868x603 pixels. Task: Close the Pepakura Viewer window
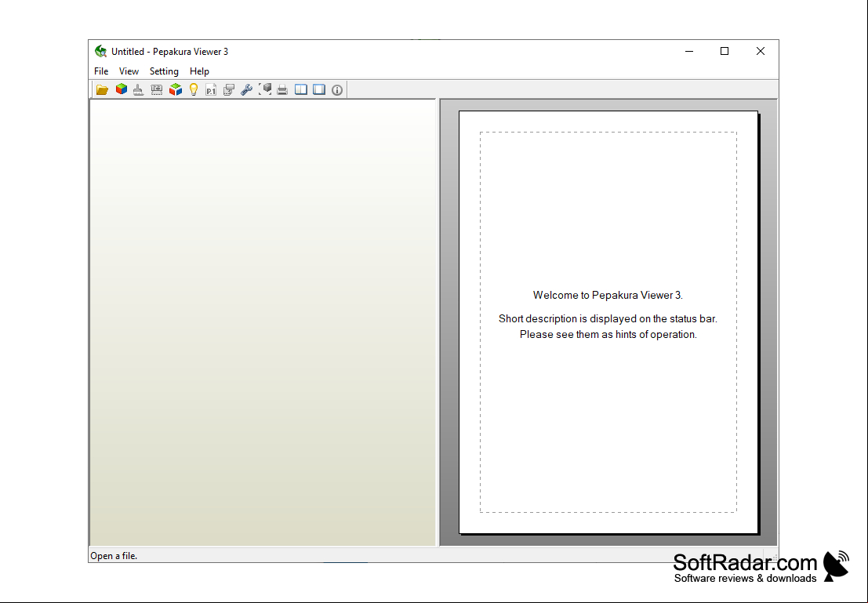(x=760, y=52)
